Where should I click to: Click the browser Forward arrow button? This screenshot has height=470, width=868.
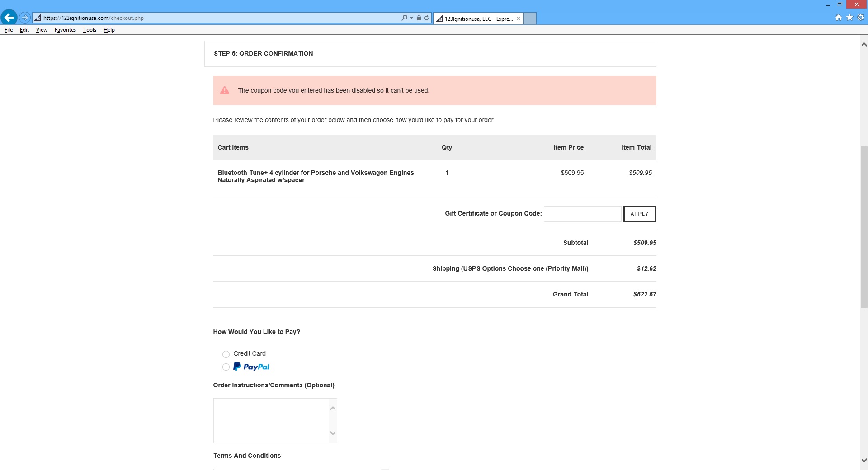pyautogui.click(x=25, y=18)
